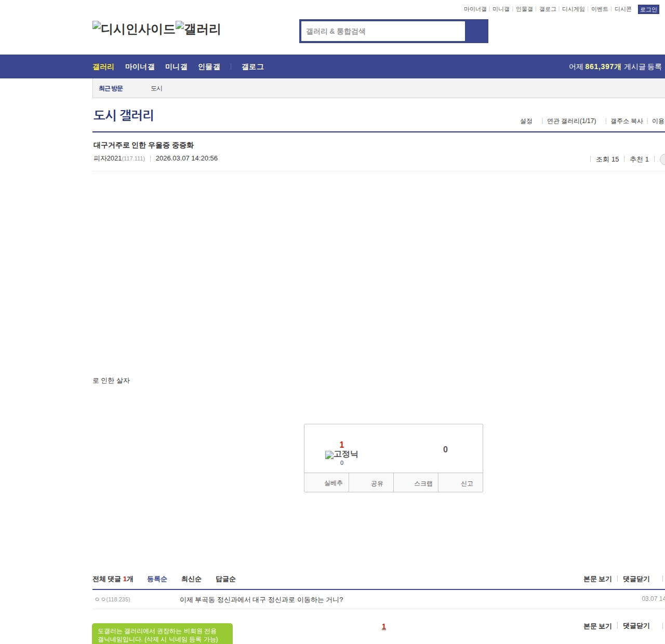
Task: Click the blue search button beside the search field
Action: (476, 31)
